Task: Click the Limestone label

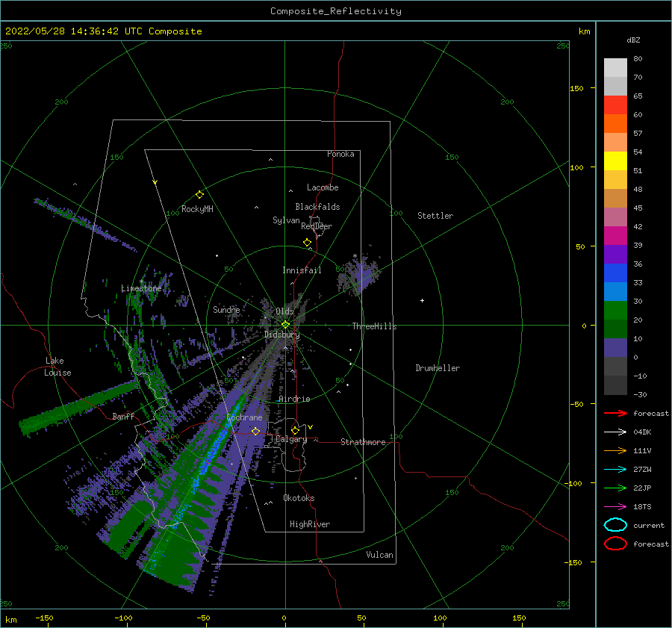Action: pos(141,288)
